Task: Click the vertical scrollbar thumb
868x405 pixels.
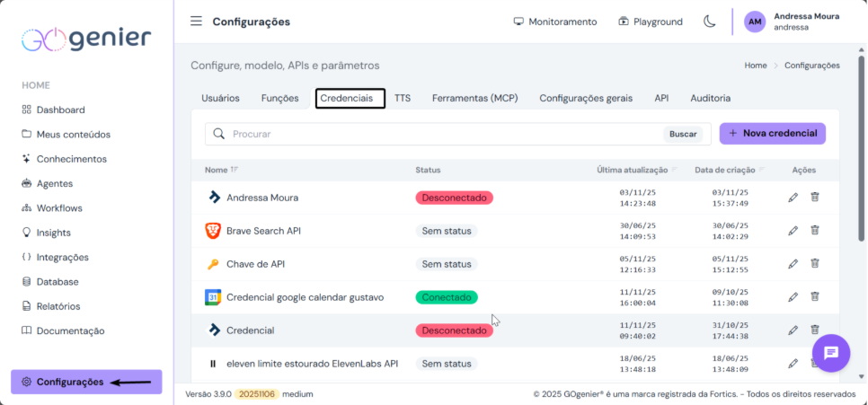Action: point(861,148)
